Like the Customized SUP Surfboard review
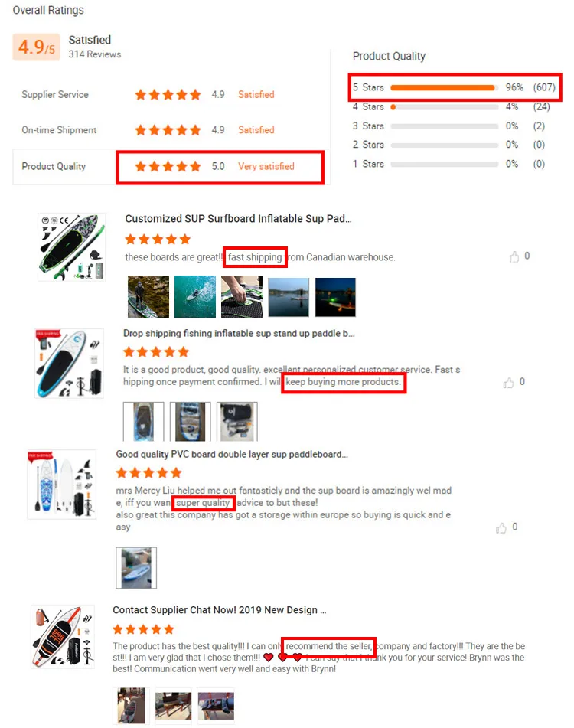Image resolution: width=574 pixels, height=728 pixels. (514, 256)
